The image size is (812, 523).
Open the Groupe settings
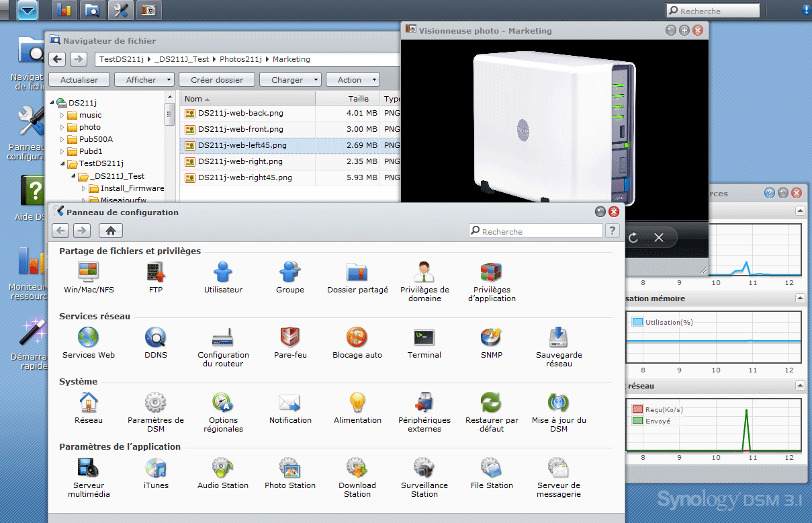coord(290,278)
